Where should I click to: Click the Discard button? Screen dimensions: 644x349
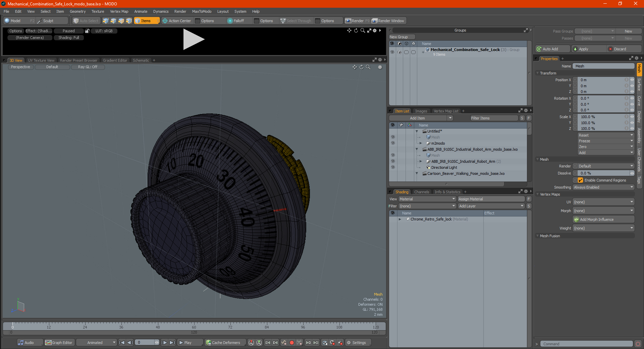(624, 49)
